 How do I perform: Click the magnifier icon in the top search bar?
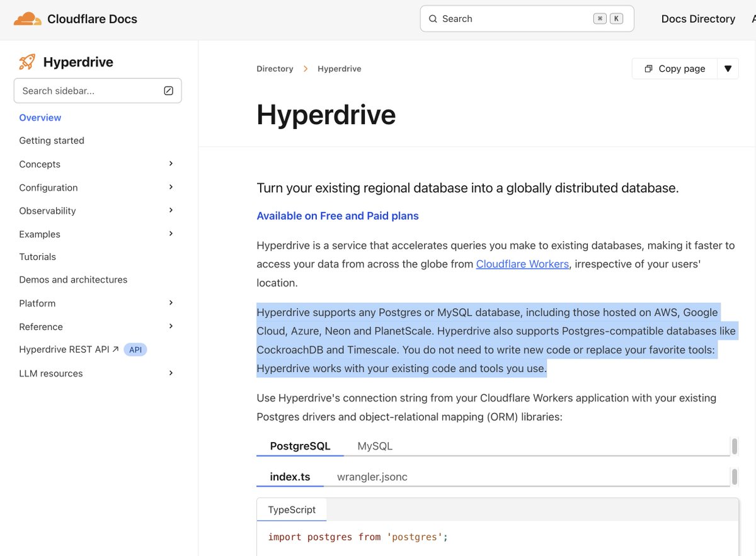[x=433, y=18]
